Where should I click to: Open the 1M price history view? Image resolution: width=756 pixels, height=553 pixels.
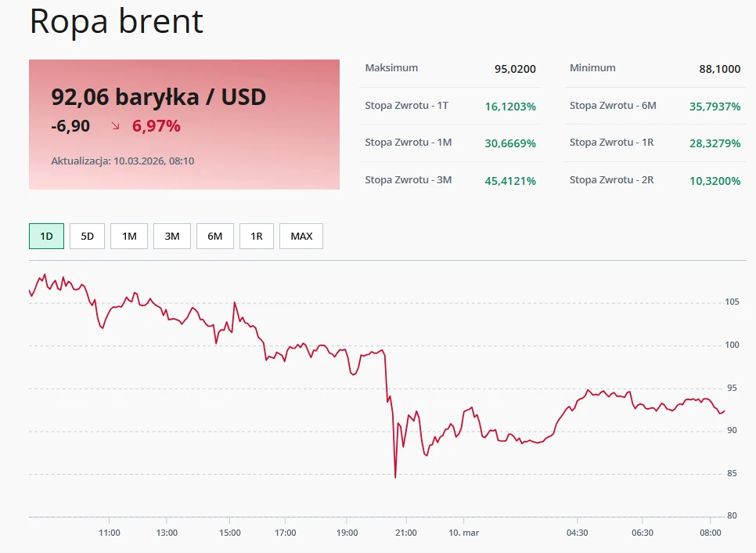[x=128, y=236]
